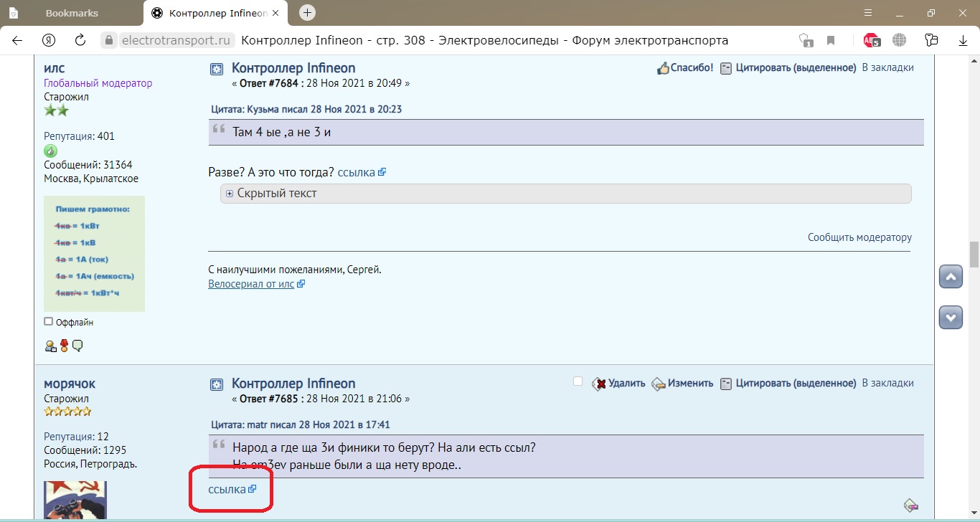Click the Пишем грамотно avatar image
This screenshot has height=522, width=980.
click(94, 254)
